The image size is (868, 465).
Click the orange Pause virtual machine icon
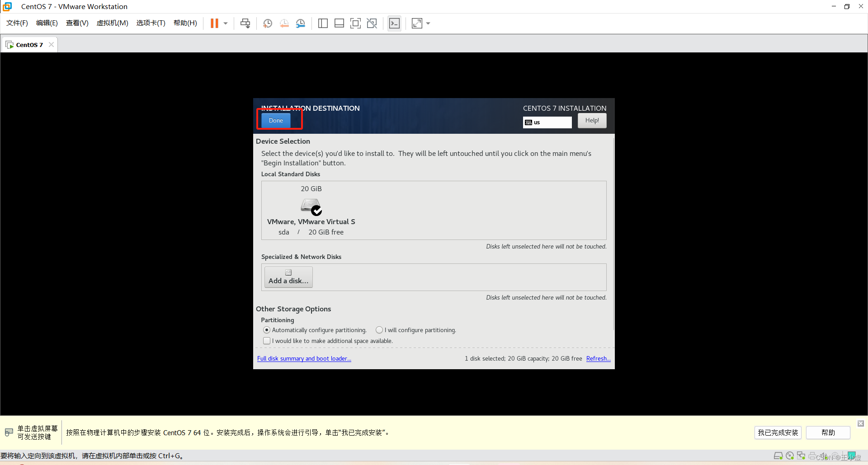click(x=214, y=23)
